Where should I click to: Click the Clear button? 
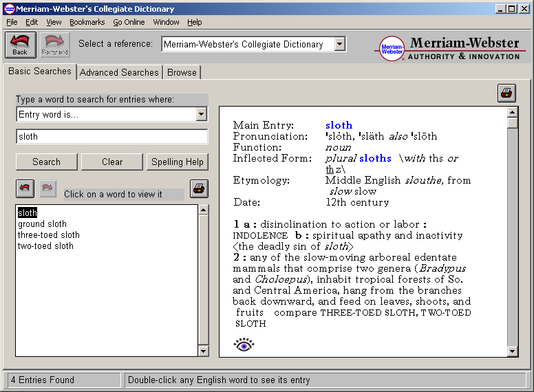112,162
